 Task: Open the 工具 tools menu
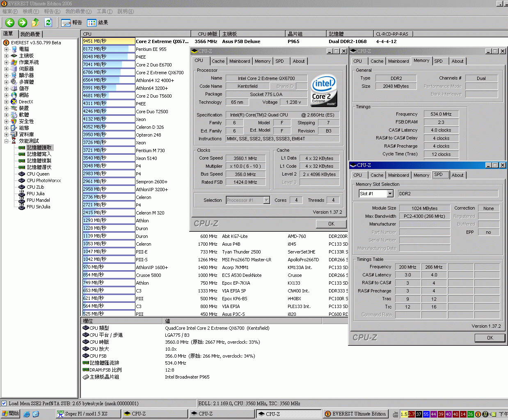click(104, 11)
